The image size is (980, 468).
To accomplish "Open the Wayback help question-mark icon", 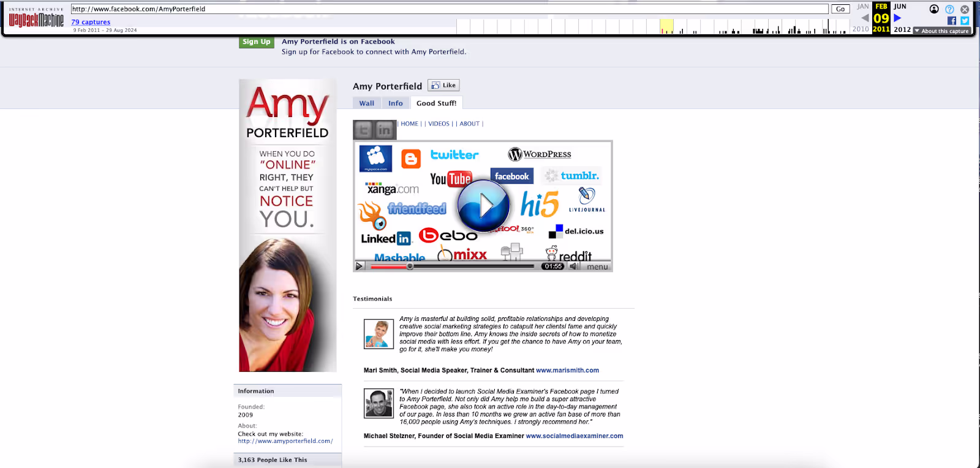I will [x=949, y=9].
